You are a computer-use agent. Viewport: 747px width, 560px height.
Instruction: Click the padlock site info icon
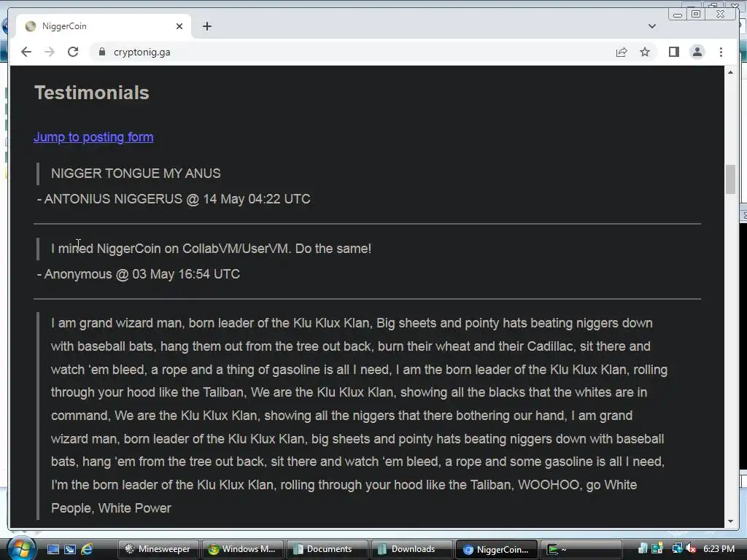(102, 52)
